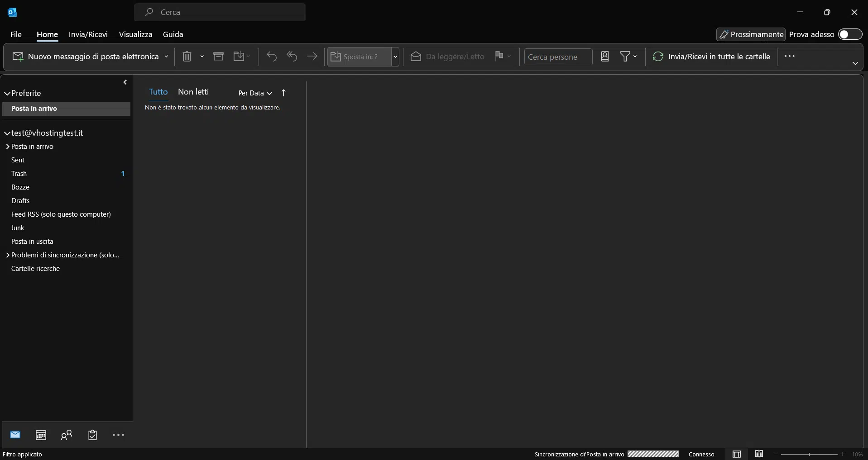Click the zoom in plus button
The image size is (868, 460).
coord(842,454)
